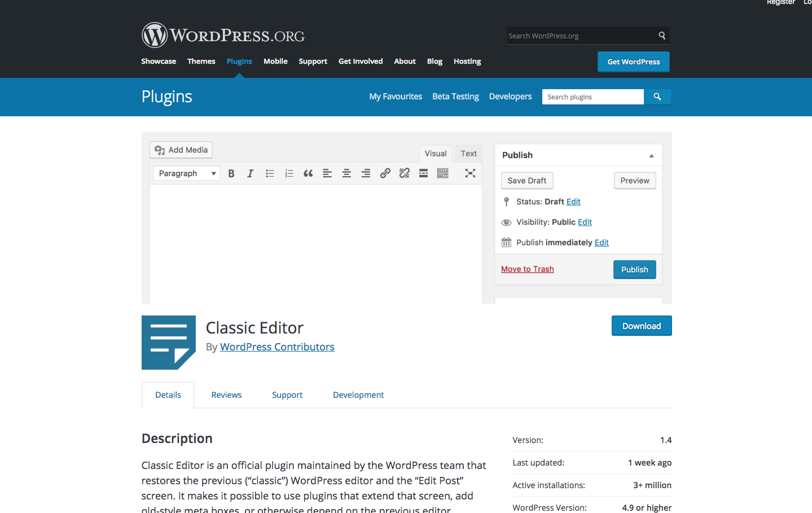Insert a bulleted list
This screenshot has height=513, width=812.
270,173
